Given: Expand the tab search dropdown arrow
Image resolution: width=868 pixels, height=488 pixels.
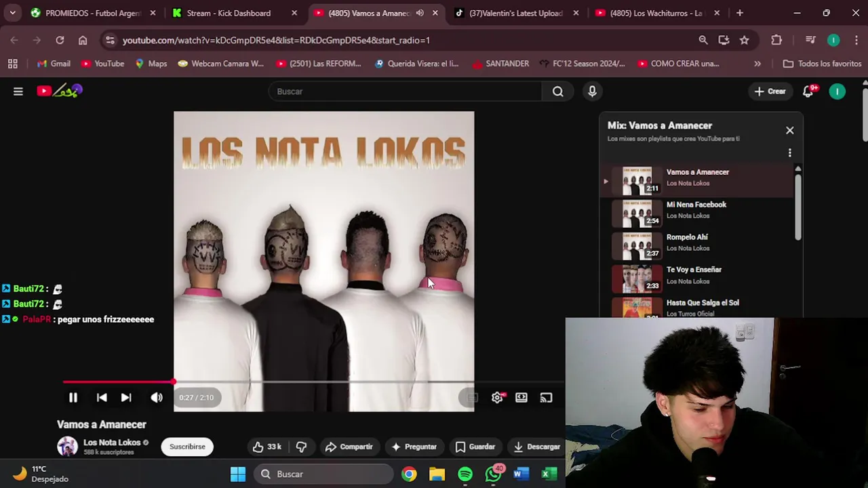Looking at the screenshot, I should click(12, 13).
